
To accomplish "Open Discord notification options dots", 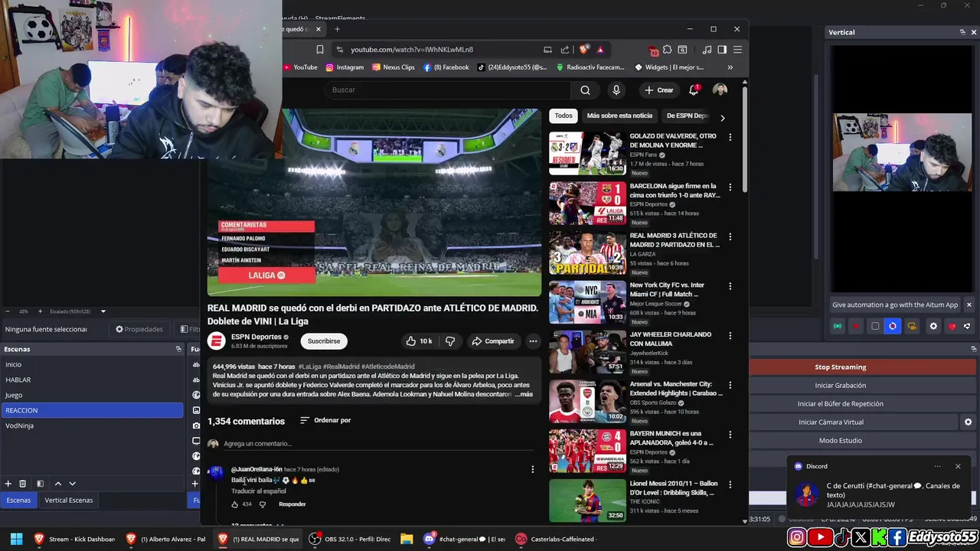I will coord(937,466).
